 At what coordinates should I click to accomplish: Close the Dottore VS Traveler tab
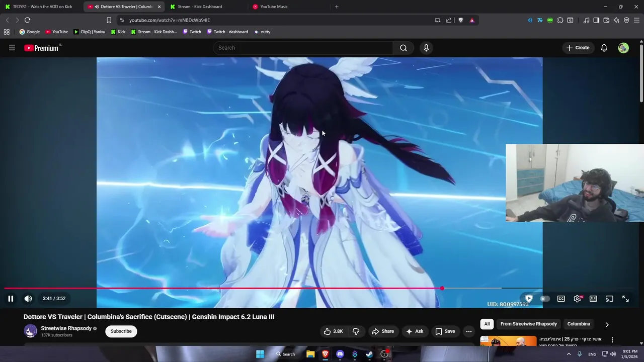click(x=159, y=7)
